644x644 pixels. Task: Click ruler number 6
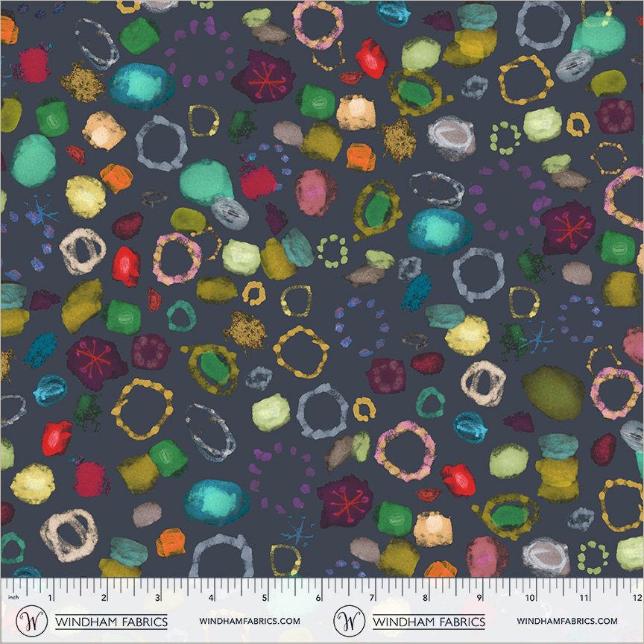point(318,598)
